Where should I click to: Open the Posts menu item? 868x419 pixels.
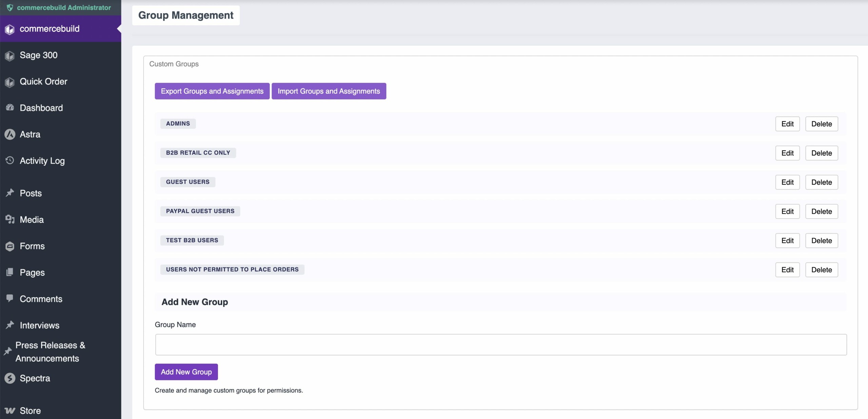[x=31, y=193]
